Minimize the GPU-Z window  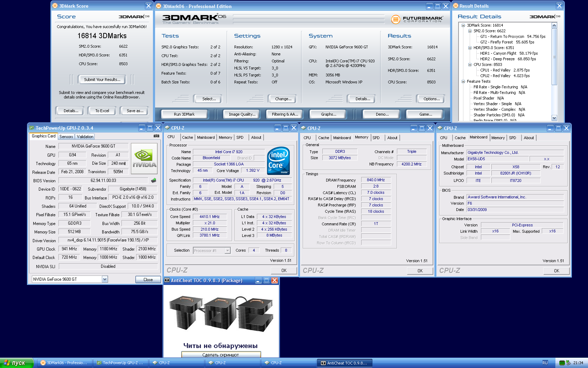[142, 128]
